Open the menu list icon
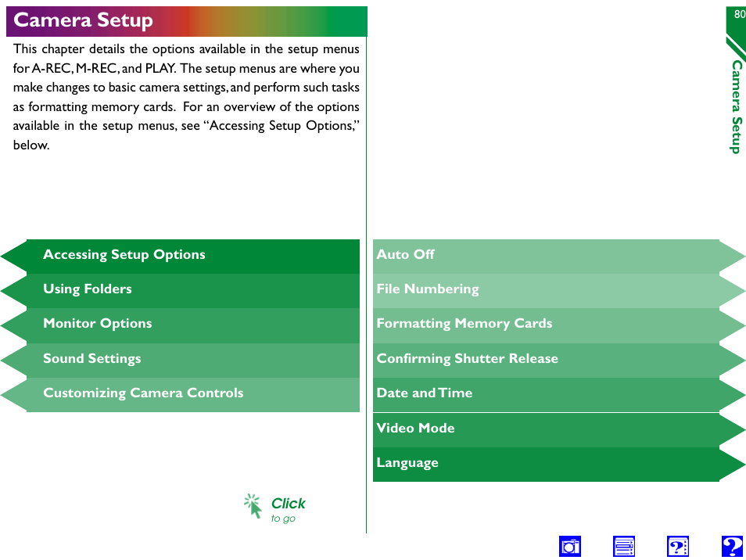 pos(624,547)
